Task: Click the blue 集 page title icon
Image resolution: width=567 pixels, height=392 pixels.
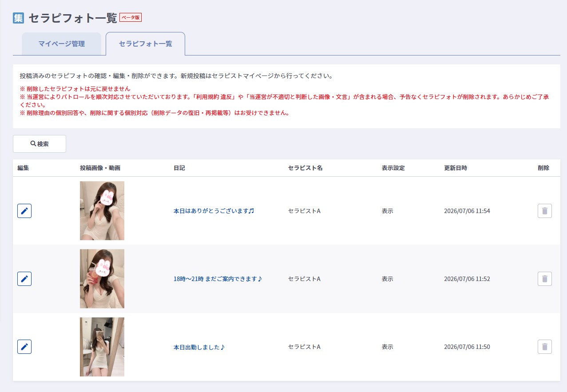Action: click(x=18, y=18)
